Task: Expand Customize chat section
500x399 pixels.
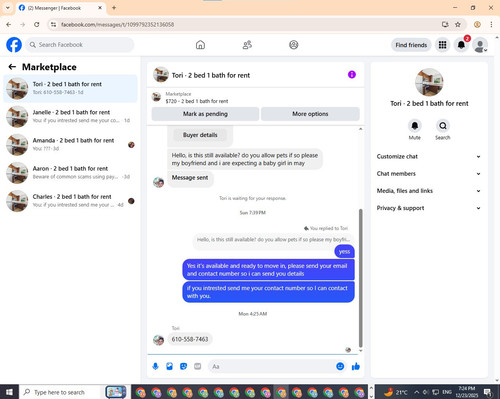Action: [429, 156]
